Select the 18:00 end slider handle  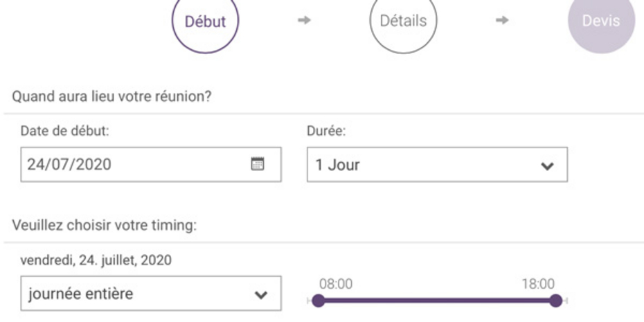click(x=555, y=301)
